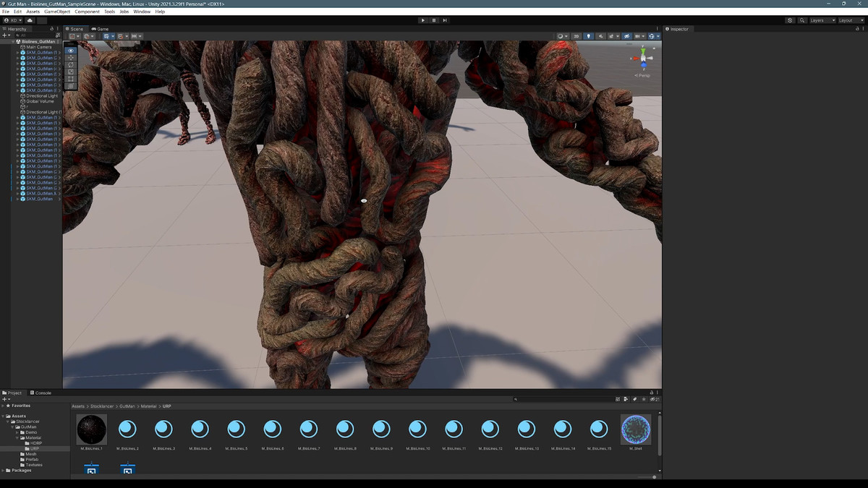Select the Rotate tool in scene overlay
Image resolution: width=868 pixels, height=488 pixels.
click(x=71, y=64)
